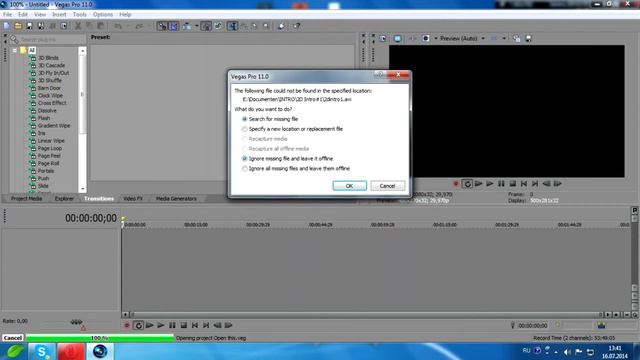Click Record button under video preview
Image resolution: width=640 pixels, height=360 pixels.
(x=456, y=184)
